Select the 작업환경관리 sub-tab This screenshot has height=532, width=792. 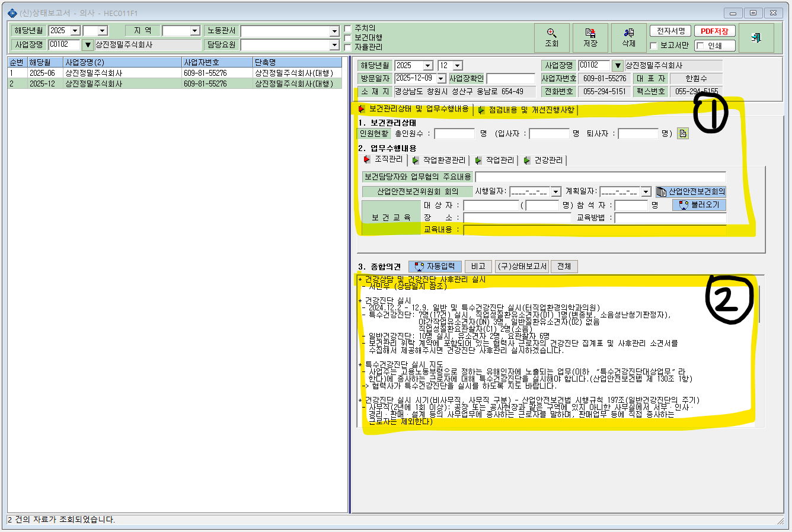439,161
